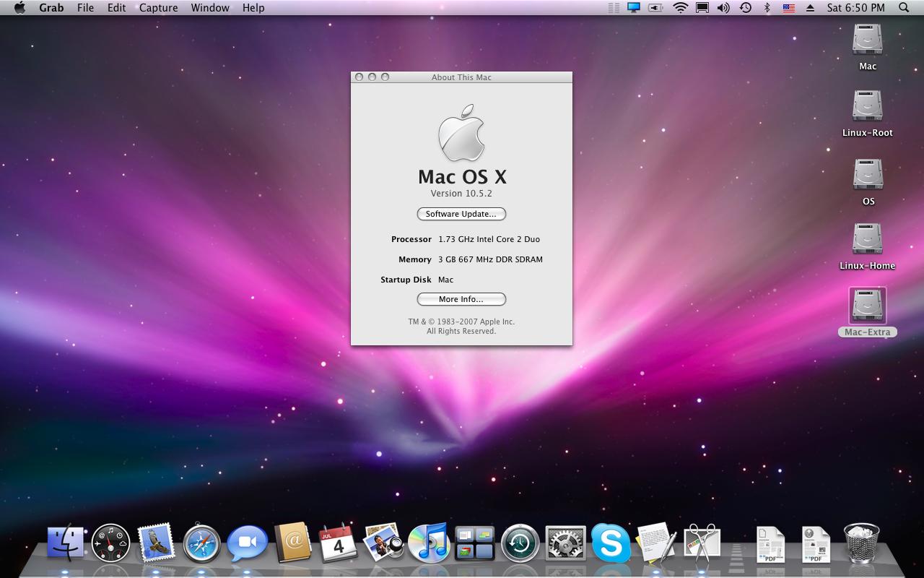Open the Bluetooth status menu

coord(767,8)
